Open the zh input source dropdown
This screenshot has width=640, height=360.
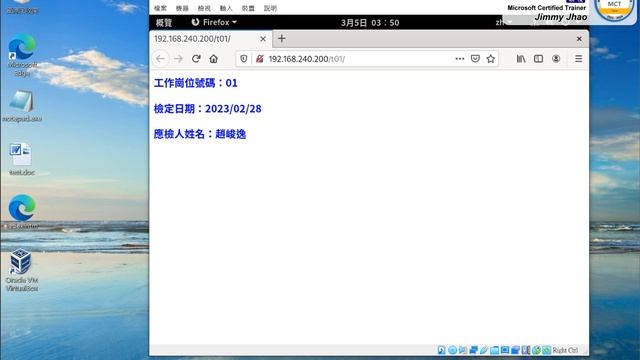tap(504, 22)
